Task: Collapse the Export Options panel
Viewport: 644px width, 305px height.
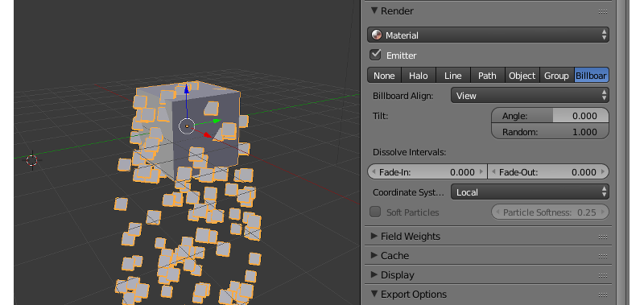Action: click(x=374, y=294)
